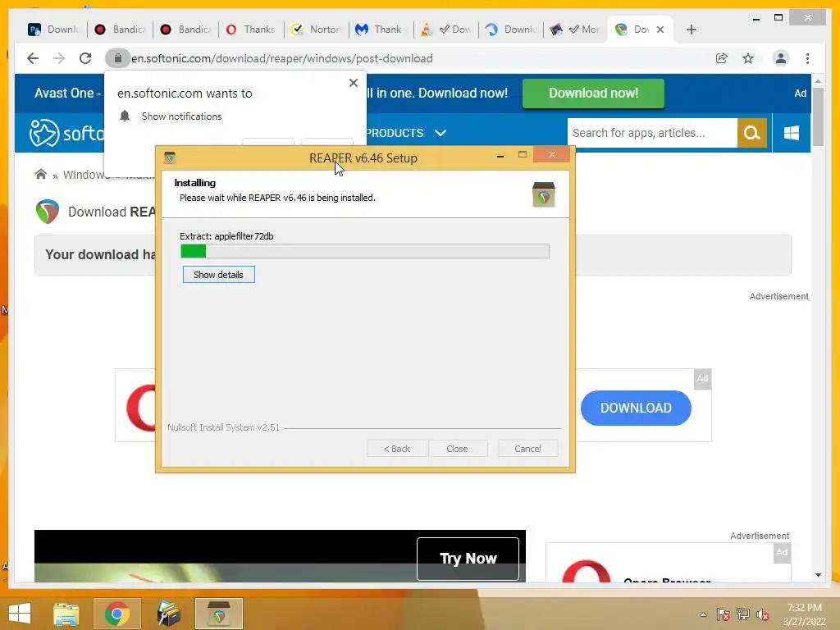Viewport: 840px width, 630px height.
Task: Go back with the browser back arrow
Action: point(33,58)
